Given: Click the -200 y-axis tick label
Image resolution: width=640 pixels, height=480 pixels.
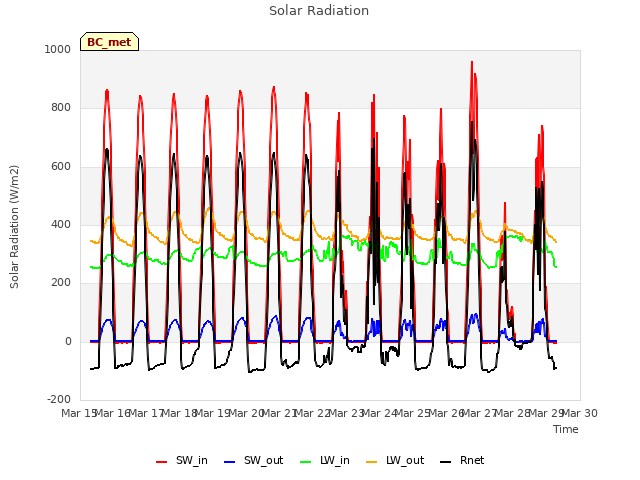Looking at the screenshot, I should [59, 399].
